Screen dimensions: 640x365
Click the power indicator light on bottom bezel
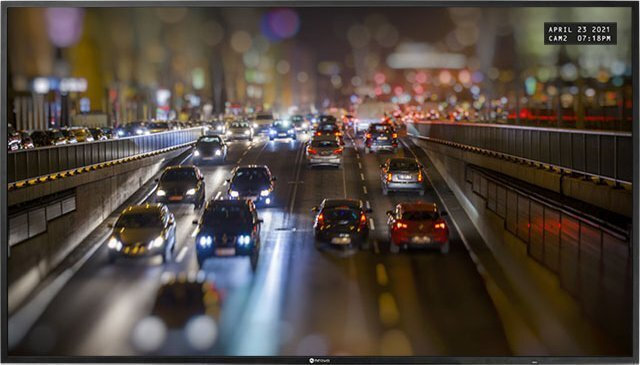[x=535, y=361]
